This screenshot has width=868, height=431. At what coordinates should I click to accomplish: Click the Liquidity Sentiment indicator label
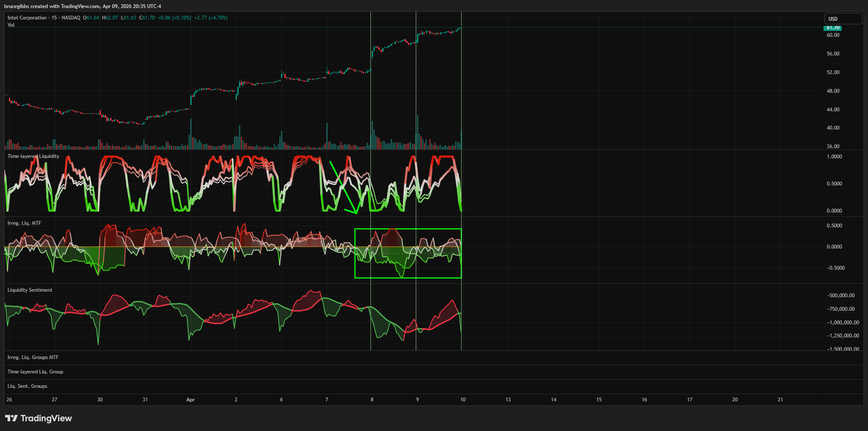pos(30,290)
